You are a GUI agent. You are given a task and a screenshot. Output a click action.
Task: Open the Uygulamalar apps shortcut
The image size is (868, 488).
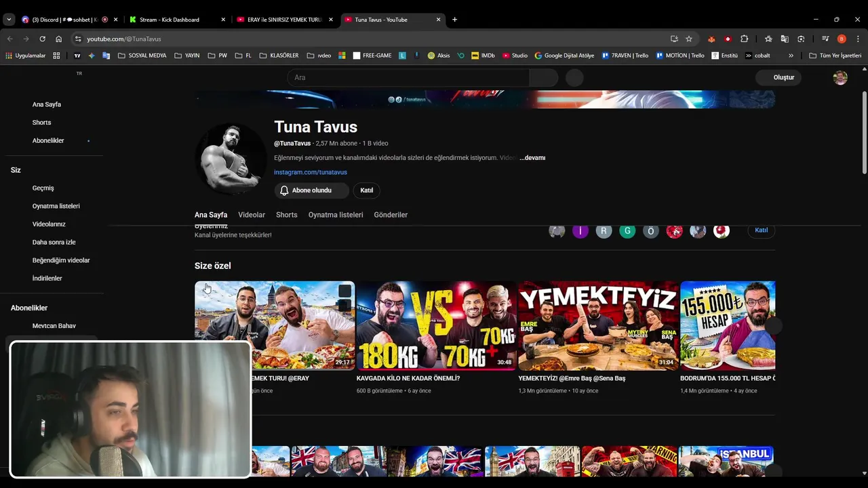26,56
